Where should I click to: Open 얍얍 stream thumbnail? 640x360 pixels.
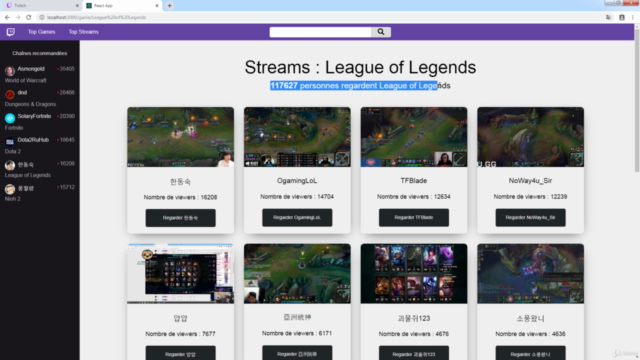pyautogui.click(x=180, y=274)
